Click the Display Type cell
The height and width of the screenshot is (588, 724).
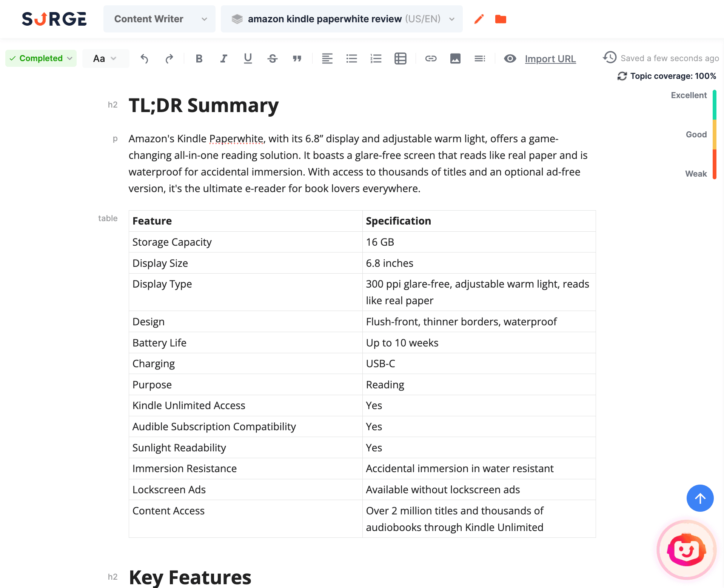point(245,292)
